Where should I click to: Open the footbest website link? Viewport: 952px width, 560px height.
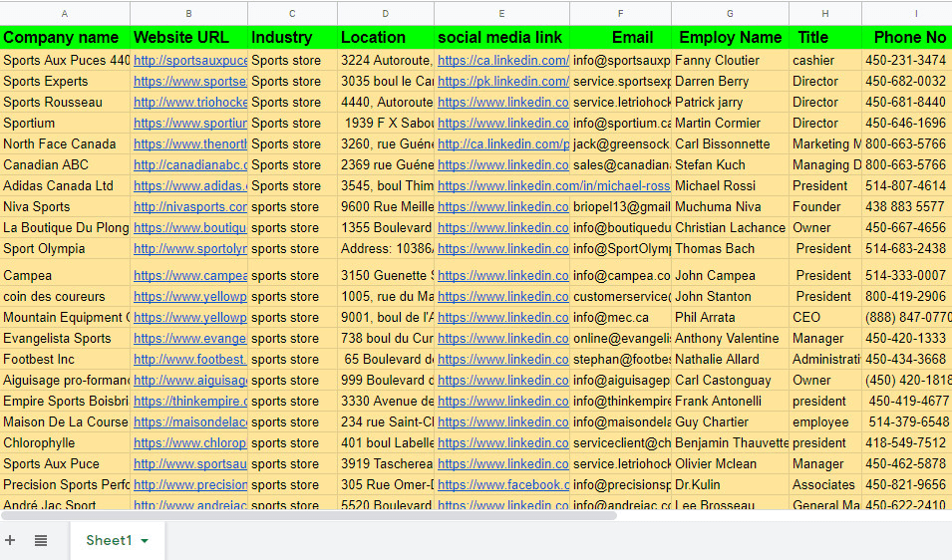190,360
